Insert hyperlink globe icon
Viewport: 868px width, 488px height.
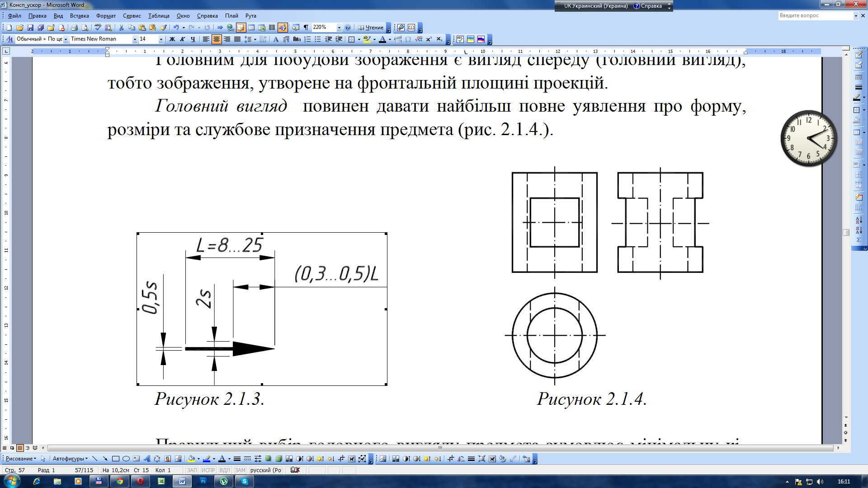(x=230, y=28)
